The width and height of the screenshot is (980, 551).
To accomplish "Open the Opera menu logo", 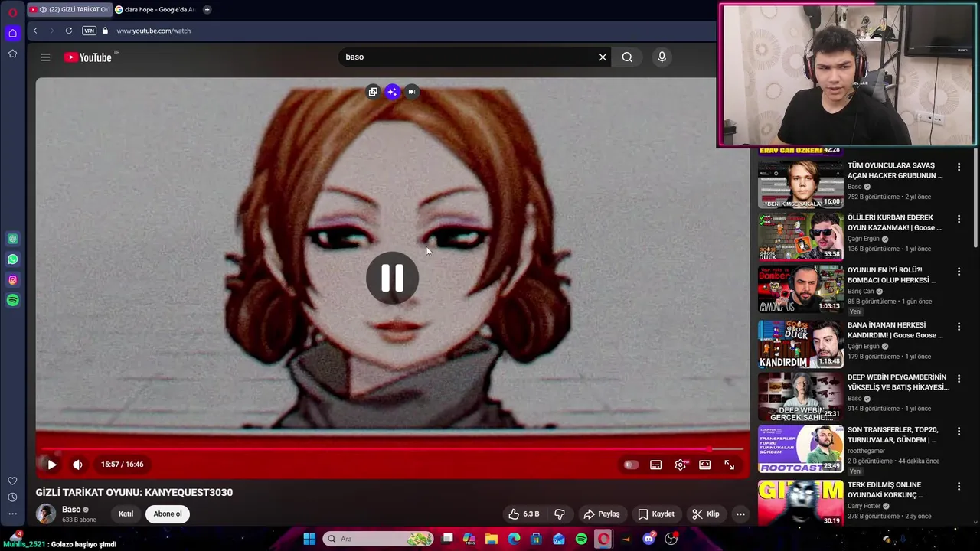I will (x=12, y=12).
